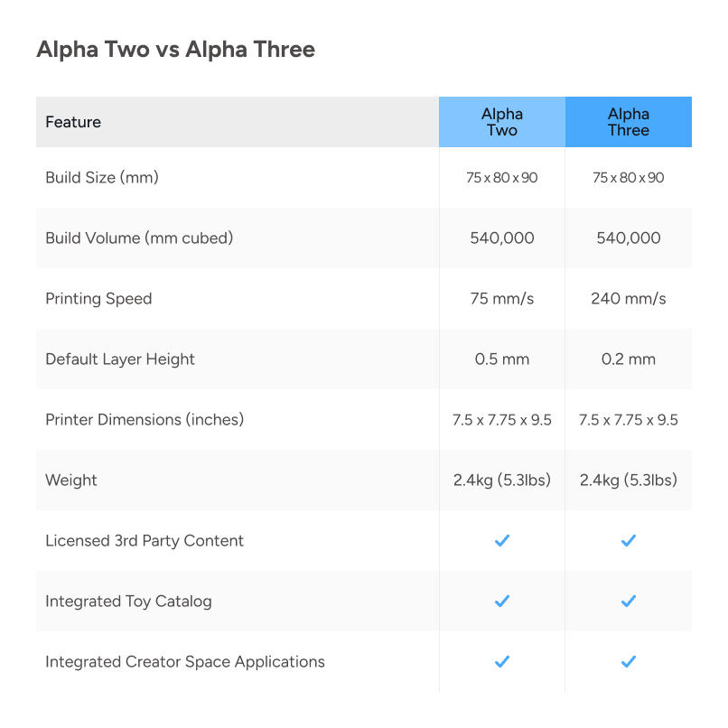Click the Default Layer Height label
The width and height of the screenshot is (728, 728).
[120, 359]
